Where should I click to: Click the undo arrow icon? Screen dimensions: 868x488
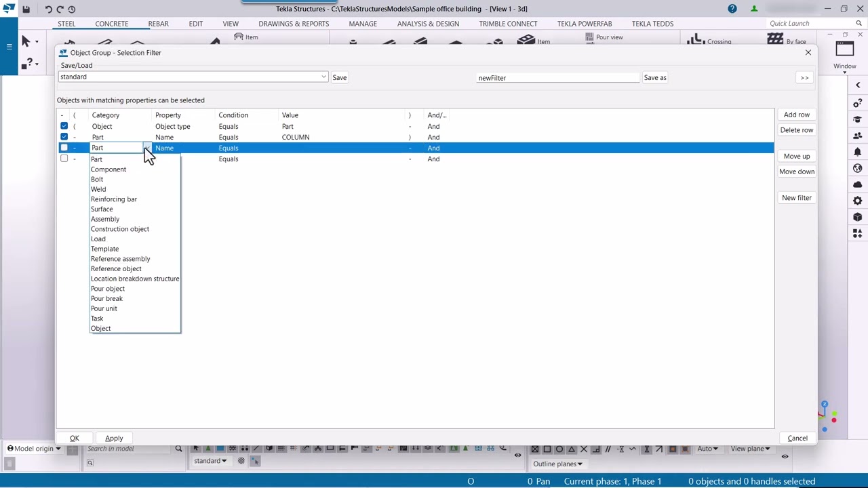click(48, 9)
